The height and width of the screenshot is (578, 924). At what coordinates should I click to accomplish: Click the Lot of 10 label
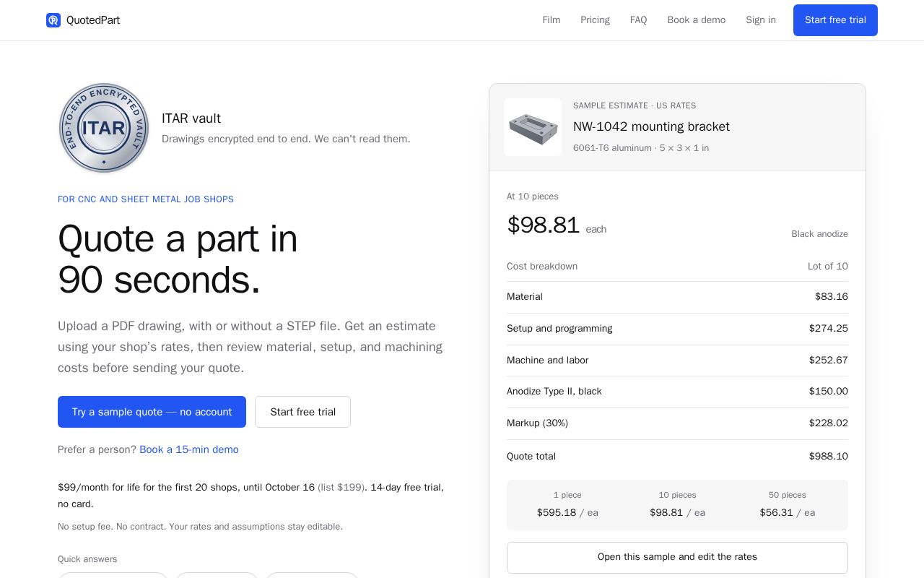click(x=828, y=267)
